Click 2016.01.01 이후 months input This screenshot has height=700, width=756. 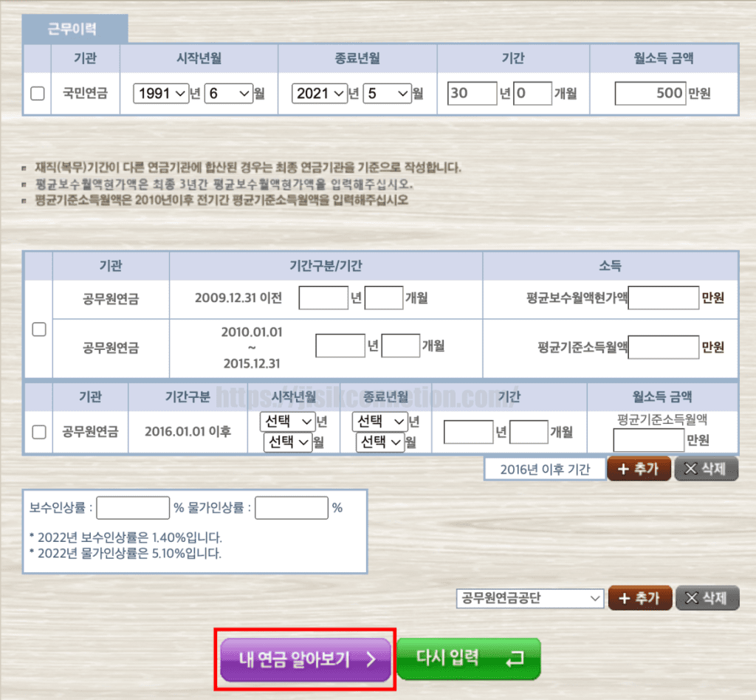[529, 432]
